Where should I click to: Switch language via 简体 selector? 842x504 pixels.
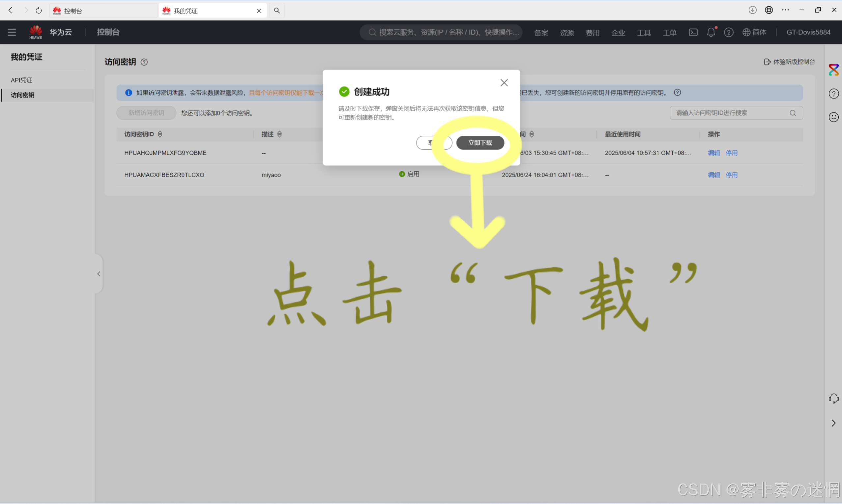[754, 32]
